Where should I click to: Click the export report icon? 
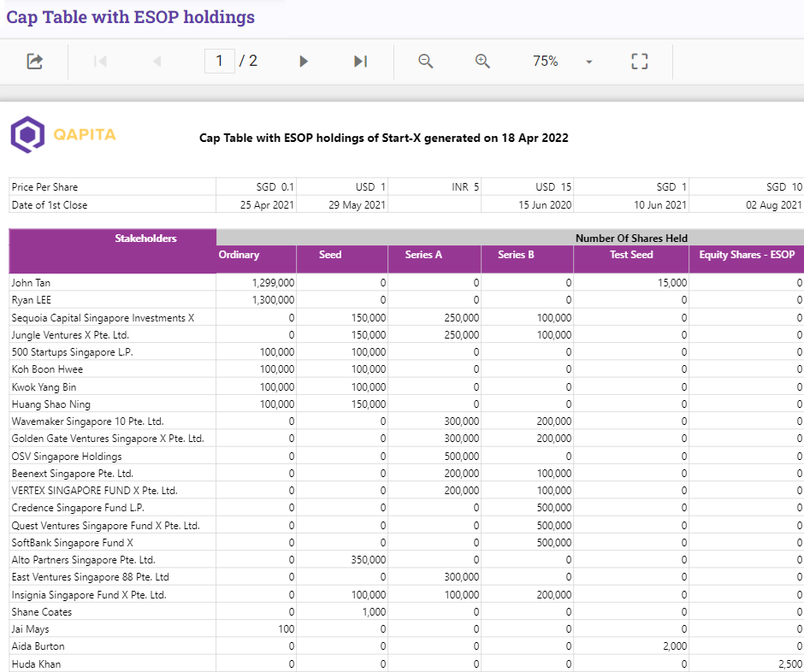point(34,62)
